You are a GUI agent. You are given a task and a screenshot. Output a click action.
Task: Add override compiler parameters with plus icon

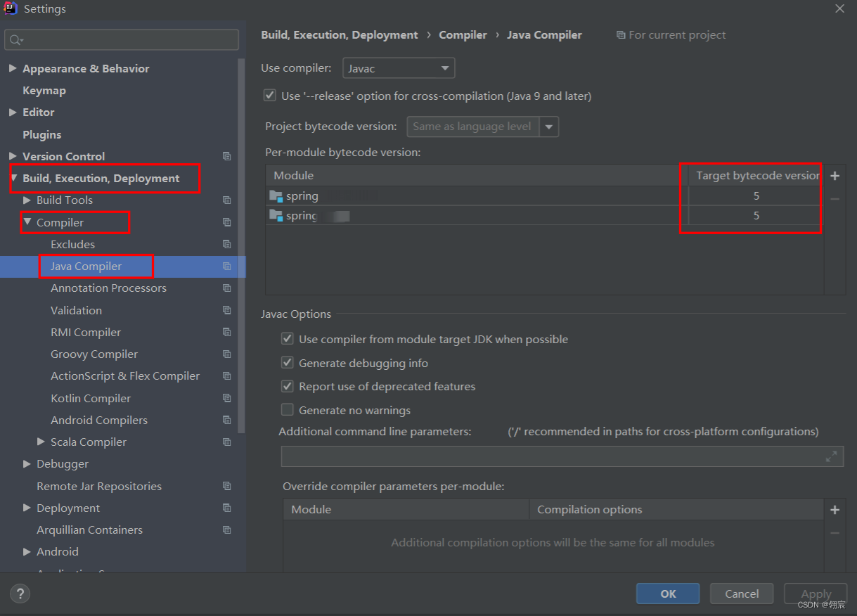[x=835, y=510]
